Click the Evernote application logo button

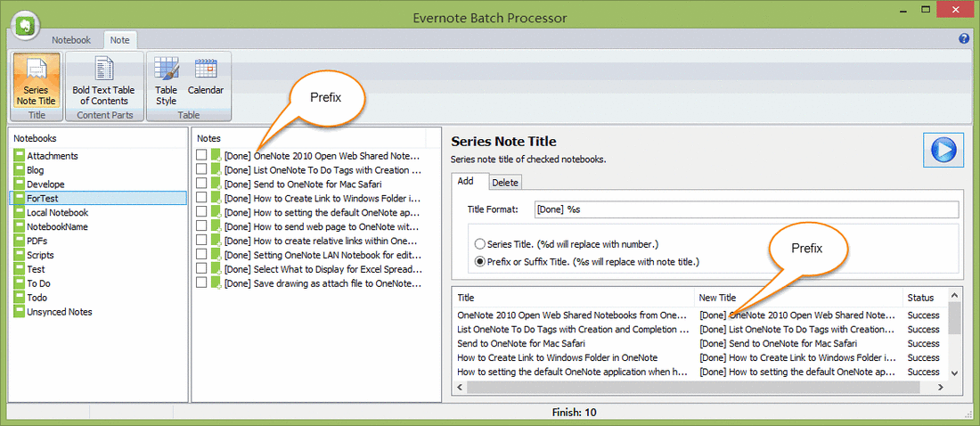pos(26,24)
